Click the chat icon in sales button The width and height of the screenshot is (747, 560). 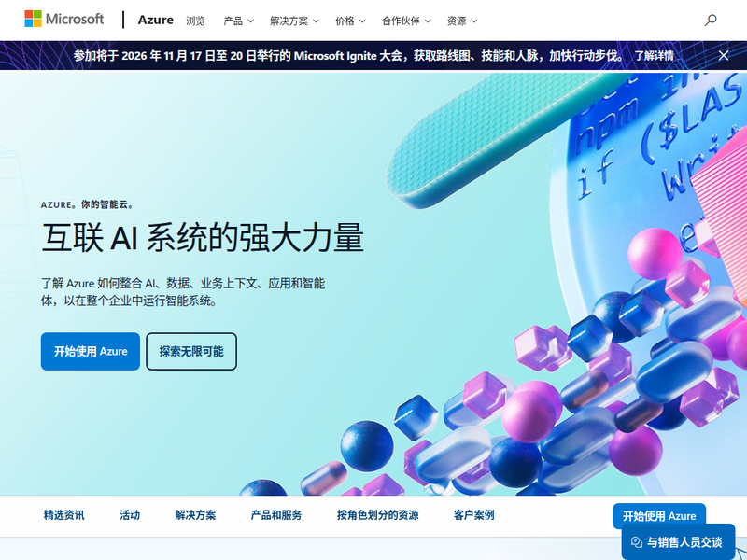(x=637, y=542)
